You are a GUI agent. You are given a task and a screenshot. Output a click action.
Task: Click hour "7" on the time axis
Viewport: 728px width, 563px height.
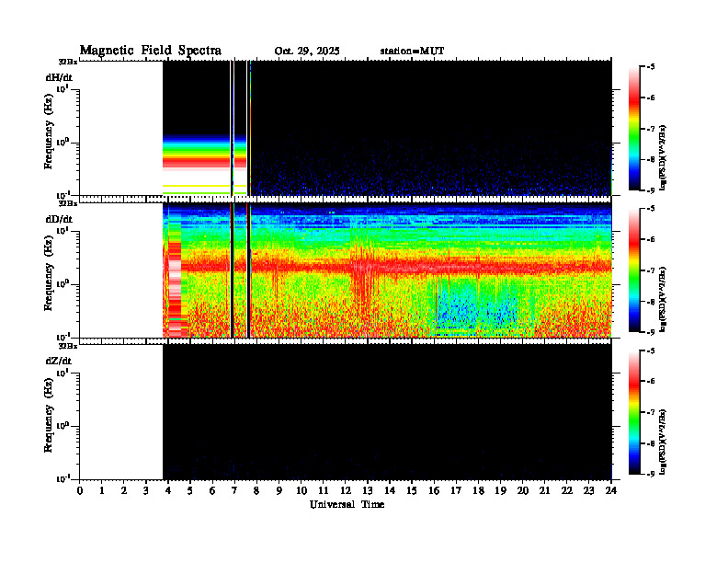click(235, 490)
